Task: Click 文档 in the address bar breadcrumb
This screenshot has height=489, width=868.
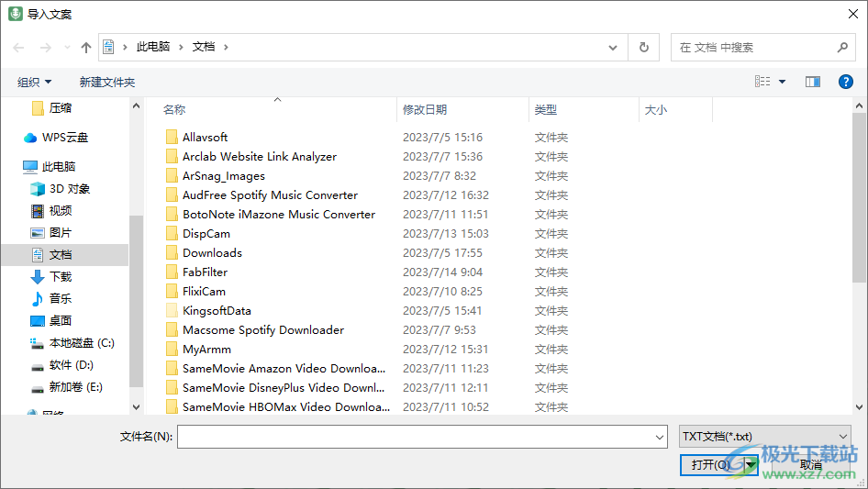Action: coord(204,47)
